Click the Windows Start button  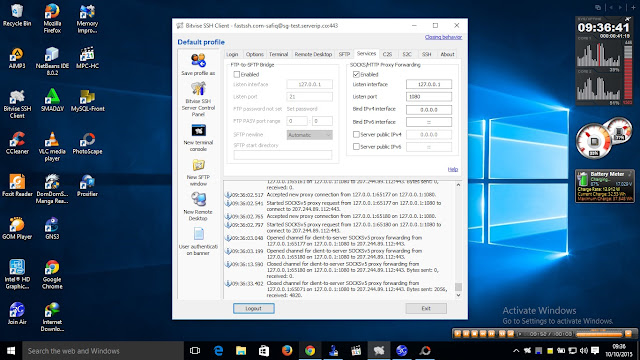11,351
